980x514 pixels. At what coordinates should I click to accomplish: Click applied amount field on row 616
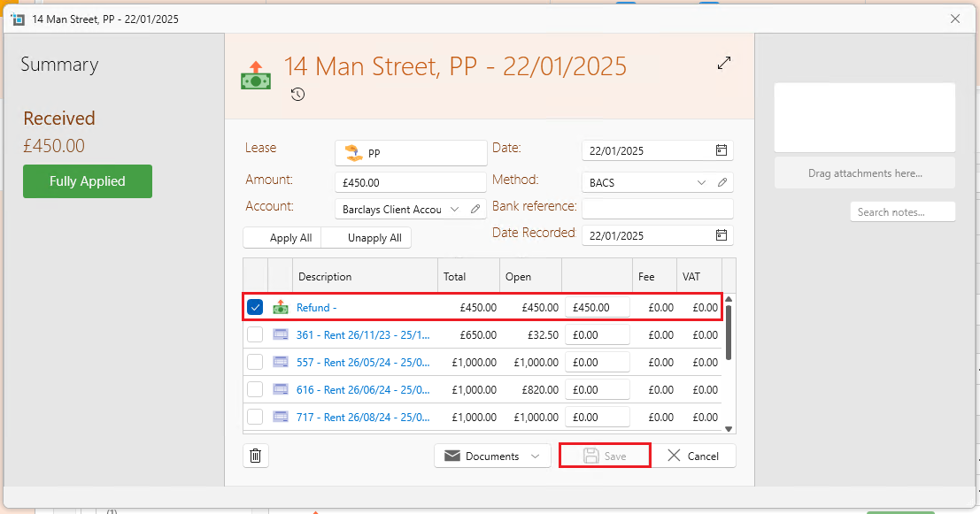(598, 390)
